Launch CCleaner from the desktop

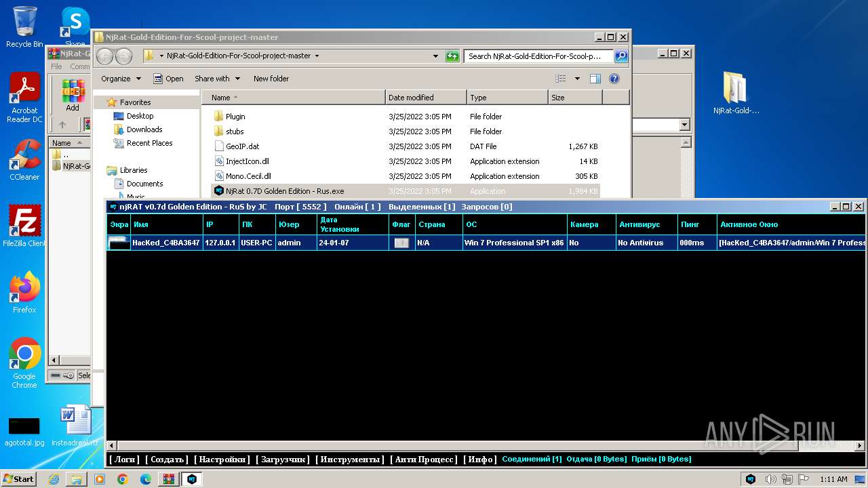24,160
